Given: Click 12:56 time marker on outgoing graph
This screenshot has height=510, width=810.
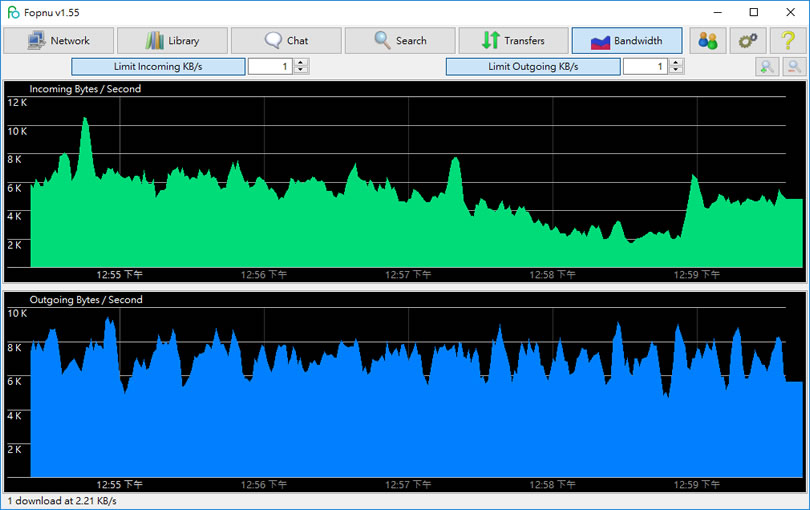Looking at the screenshot, I should click(263, 485).
